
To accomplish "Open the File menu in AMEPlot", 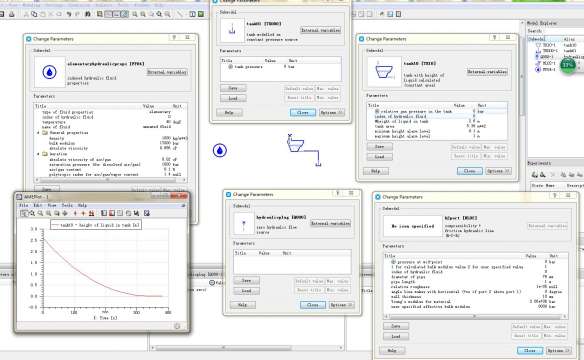I will (x=23, y=205).
